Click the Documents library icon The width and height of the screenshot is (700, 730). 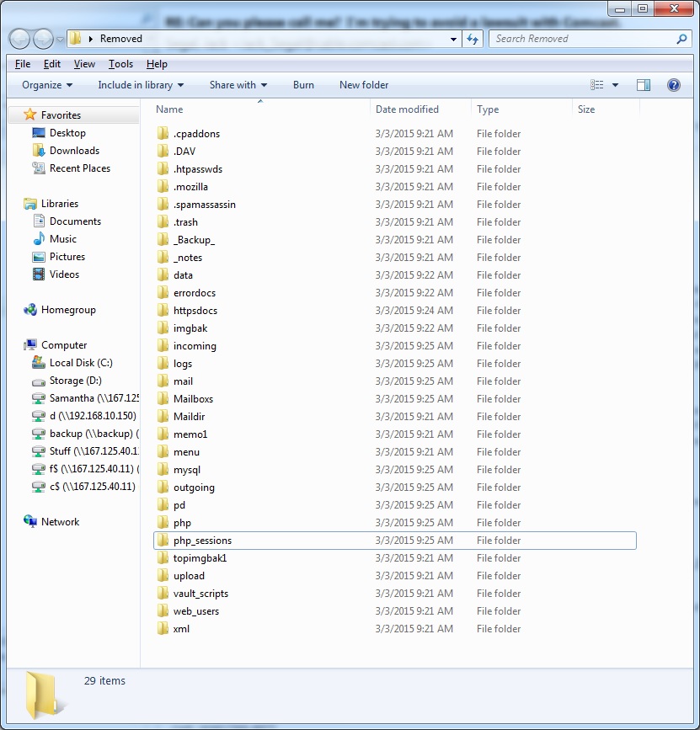pos(39,221)
